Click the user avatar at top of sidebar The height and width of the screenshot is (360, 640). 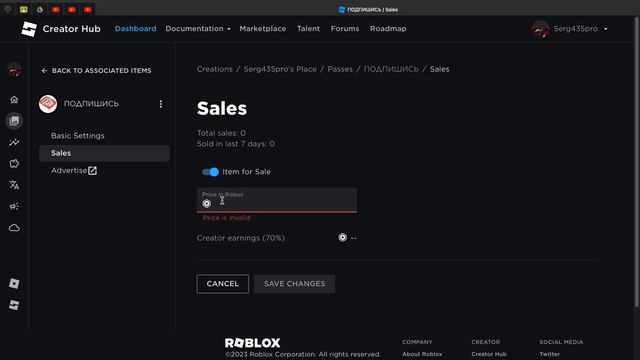tap(14, 70)
